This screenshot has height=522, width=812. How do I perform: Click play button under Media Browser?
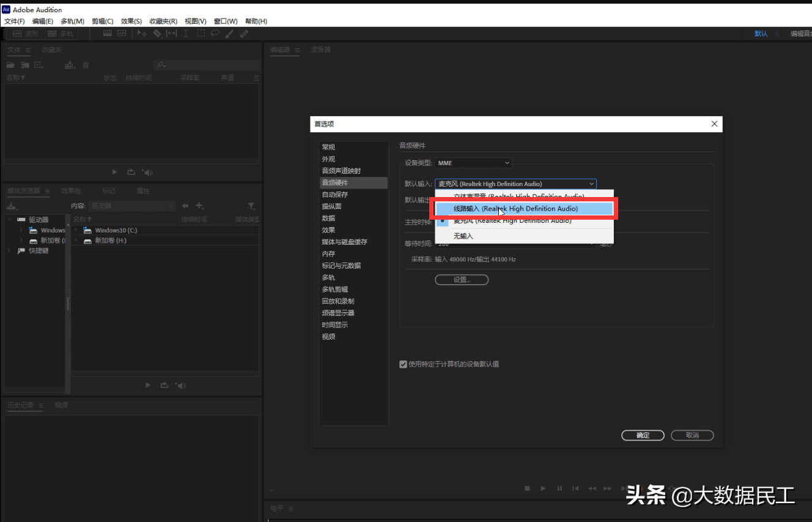pos(148,385)
